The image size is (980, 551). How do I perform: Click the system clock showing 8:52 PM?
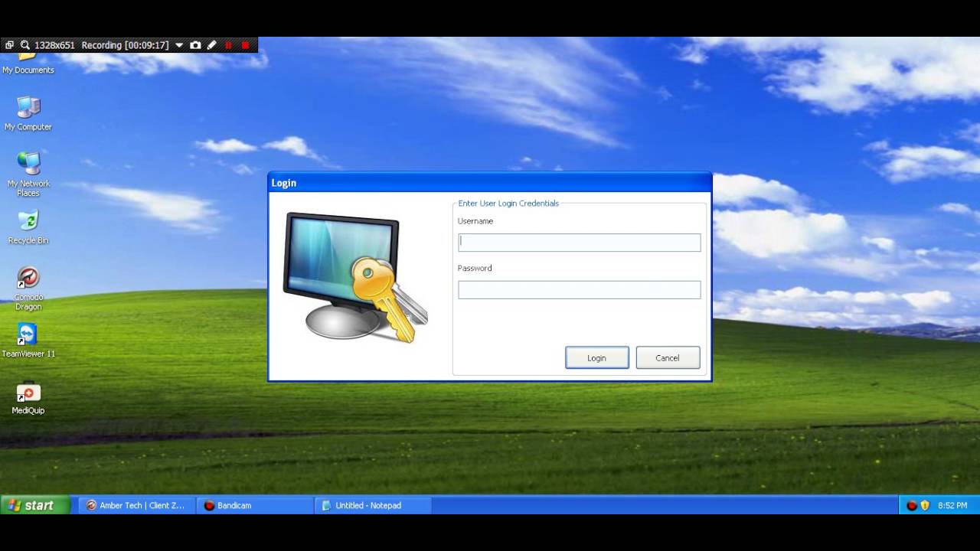(x=952, y=505)
